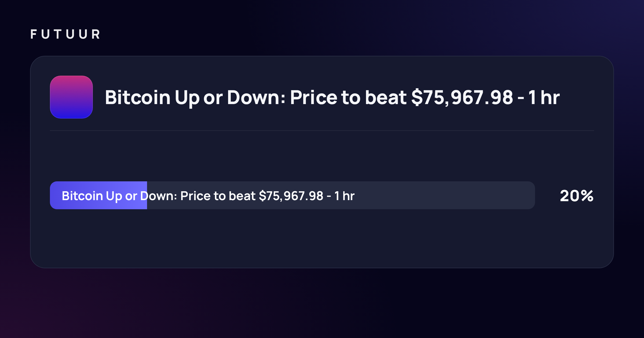Click the word "Down" in the heading
The image size is (644, 338).
(256, 97)
